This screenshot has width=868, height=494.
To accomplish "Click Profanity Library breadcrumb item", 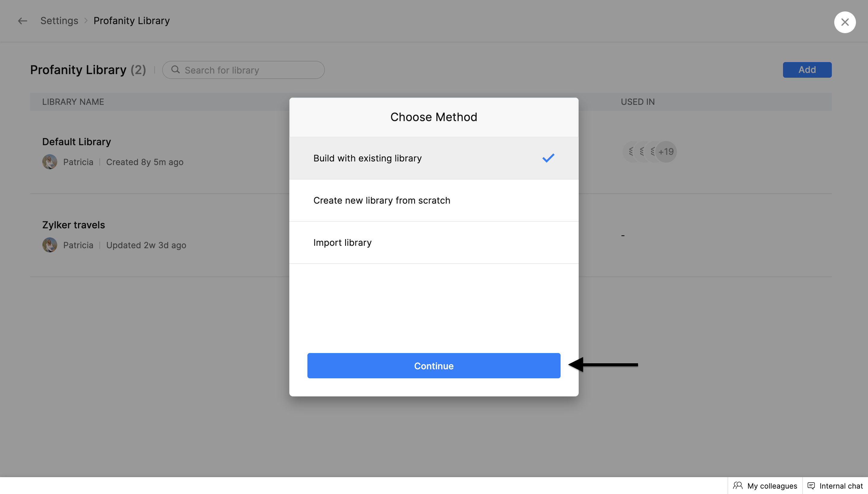I will pos(131,21).
